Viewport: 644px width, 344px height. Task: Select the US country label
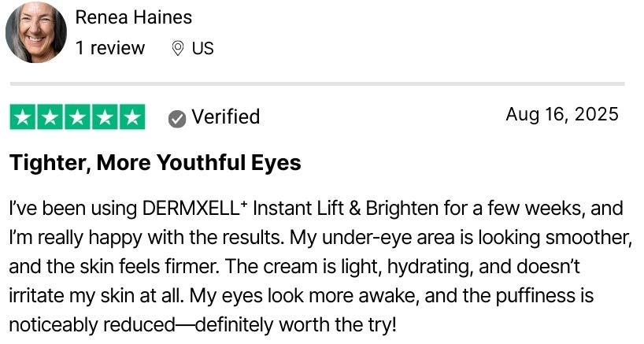[x=202, y=48]
